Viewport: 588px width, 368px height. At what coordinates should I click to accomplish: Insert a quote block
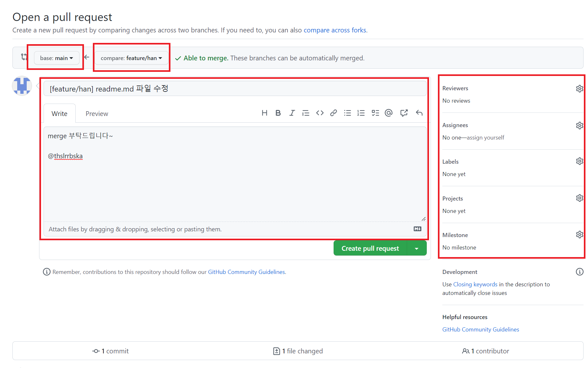pyautogui.click(x=306, y=113)
